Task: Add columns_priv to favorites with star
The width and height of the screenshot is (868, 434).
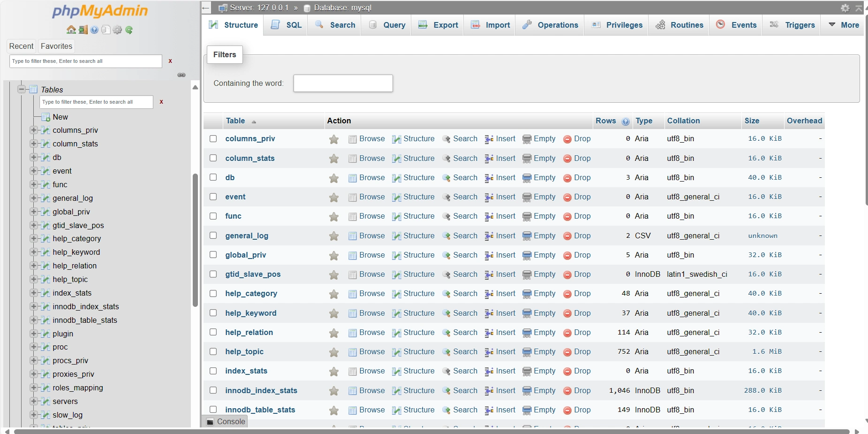Action: point(334,139)
